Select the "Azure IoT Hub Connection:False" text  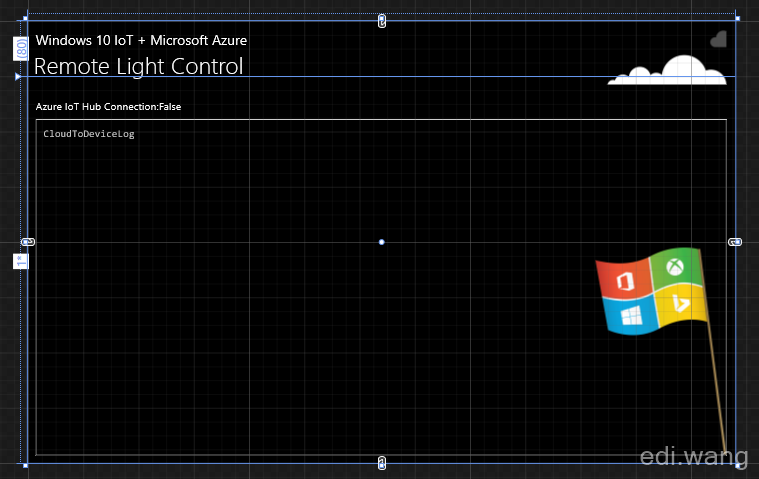pos(108,106)
